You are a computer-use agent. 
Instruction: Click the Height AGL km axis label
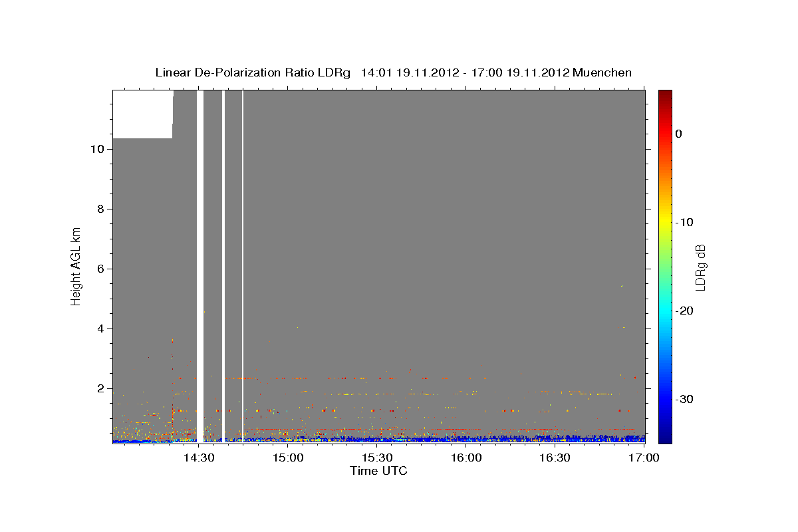(76, 265)
